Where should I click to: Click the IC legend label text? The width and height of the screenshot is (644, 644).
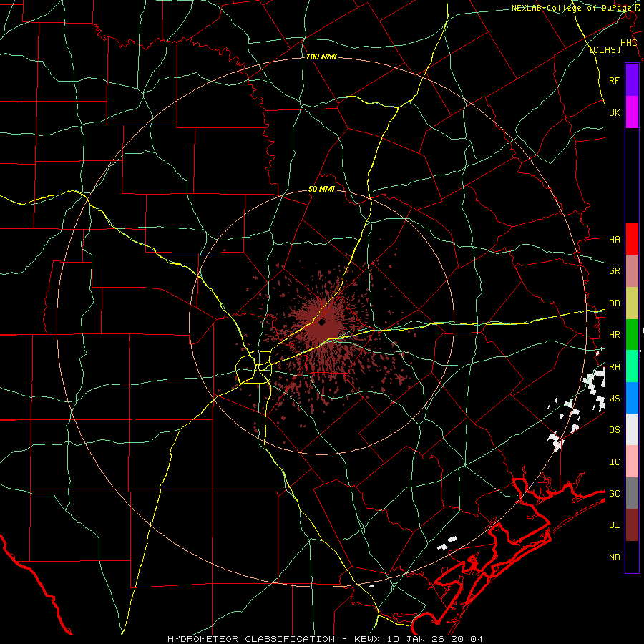click(614, 462)
